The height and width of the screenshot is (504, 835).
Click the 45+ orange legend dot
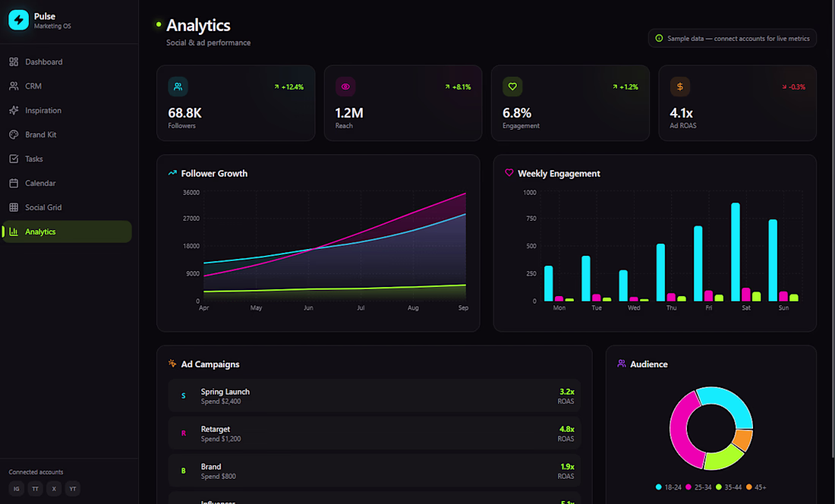click(749, 487)
